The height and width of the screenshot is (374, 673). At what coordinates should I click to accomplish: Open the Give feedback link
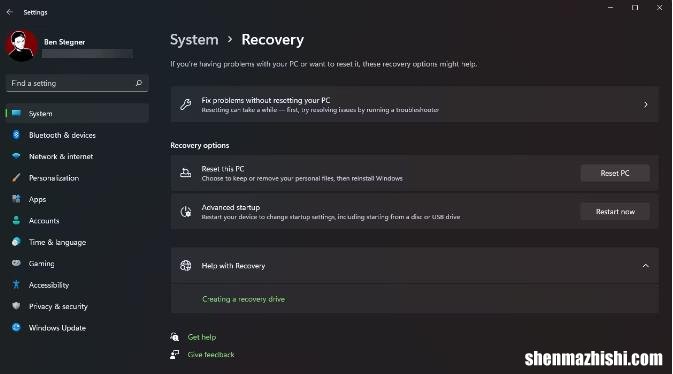point(211,354)
